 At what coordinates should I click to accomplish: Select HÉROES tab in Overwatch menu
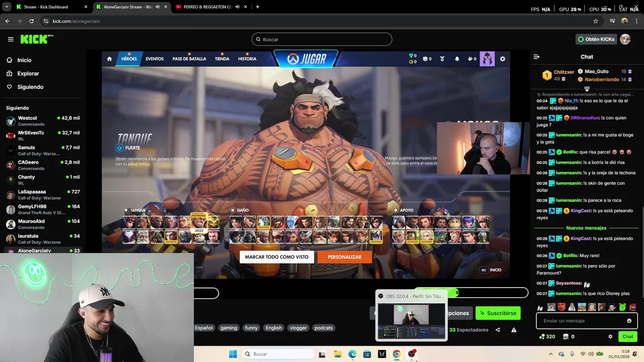129,59
